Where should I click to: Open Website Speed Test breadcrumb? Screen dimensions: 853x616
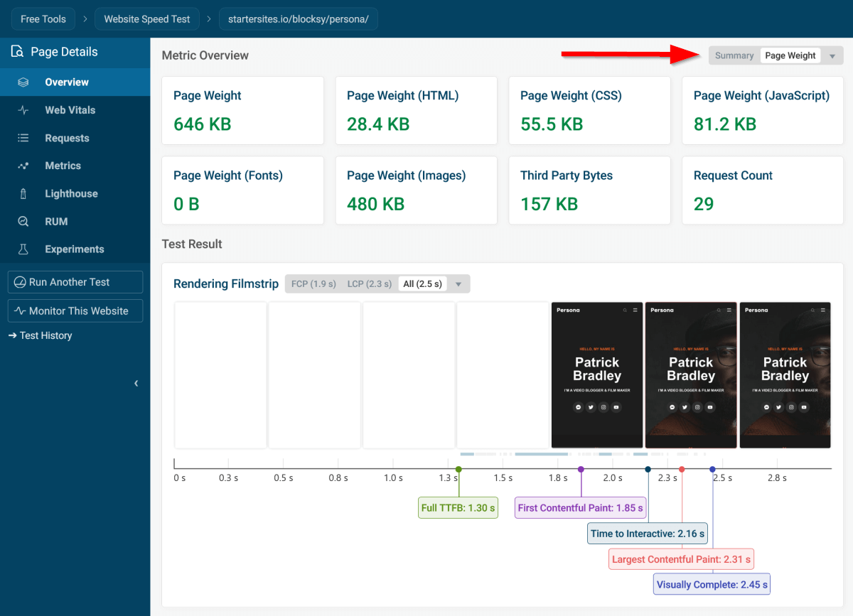pyautogui.click(x=147, y=19)
